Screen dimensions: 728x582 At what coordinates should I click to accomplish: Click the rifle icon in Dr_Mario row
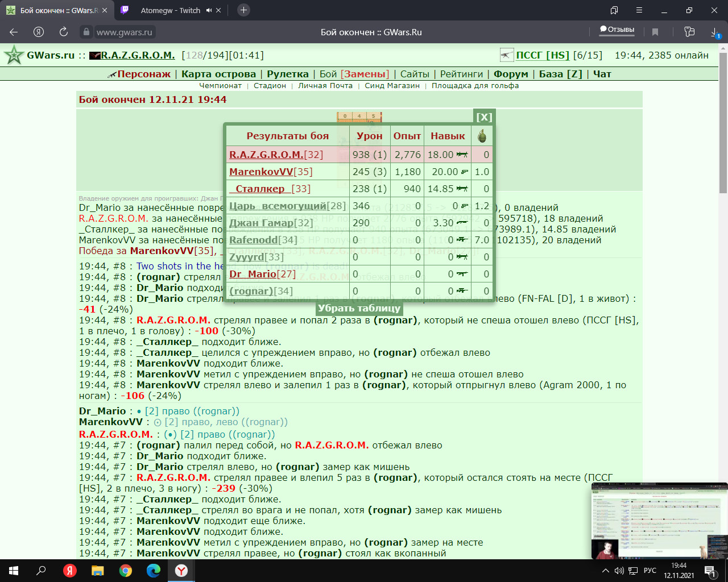462,274
